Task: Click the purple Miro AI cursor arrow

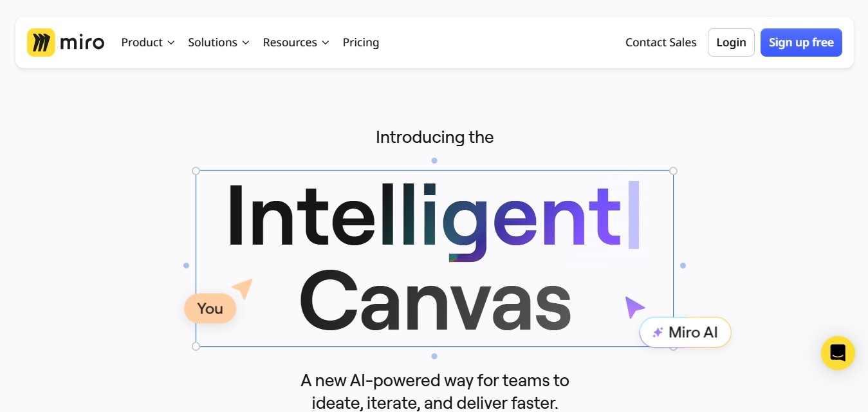Action: (x=634, y=307)
